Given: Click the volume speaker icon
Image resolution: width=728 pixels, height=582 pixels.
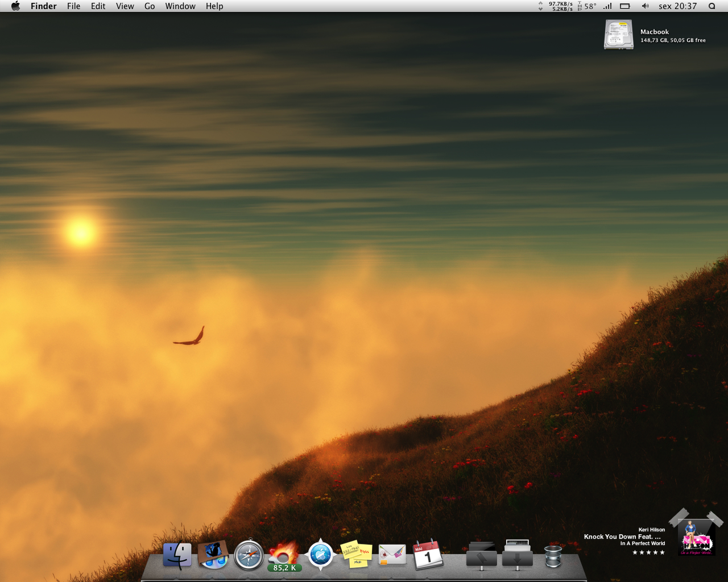Looking at the screenshot, I should [645, 6].
